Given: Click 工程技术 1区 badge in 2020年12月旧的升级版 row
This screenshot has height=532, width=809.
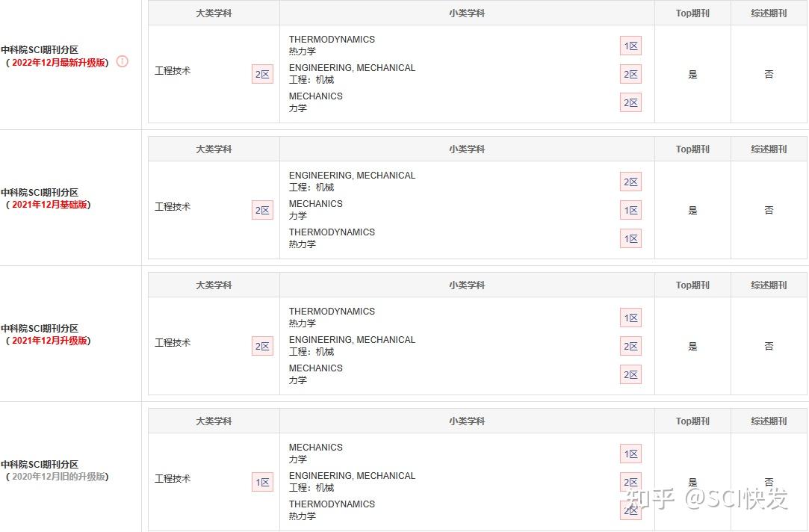Looking at the screenshot, I should click(x=262, y=482).
